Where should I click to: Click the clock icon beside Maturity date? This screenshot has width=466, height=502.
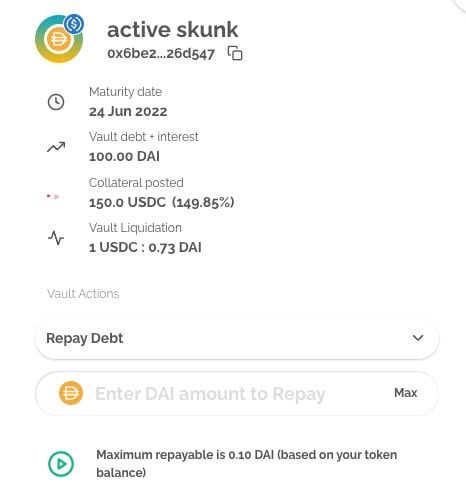tap(56, 102)
